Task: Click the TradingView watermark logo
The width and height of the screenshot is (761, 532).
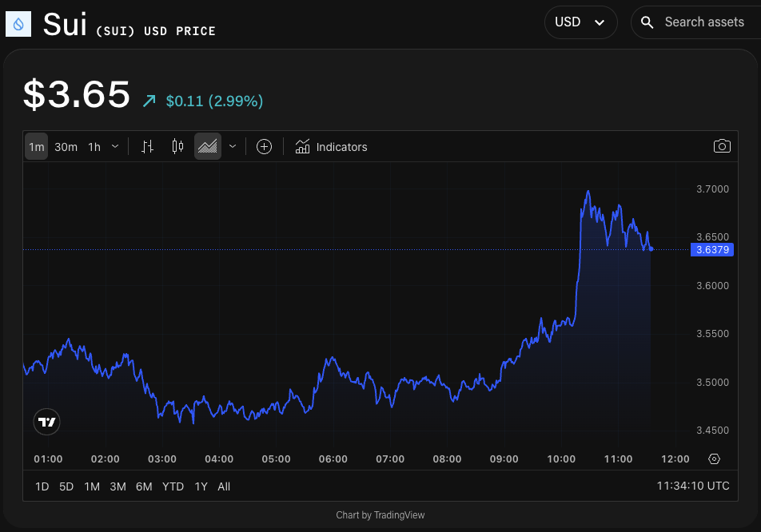Action: coord(46,421)
